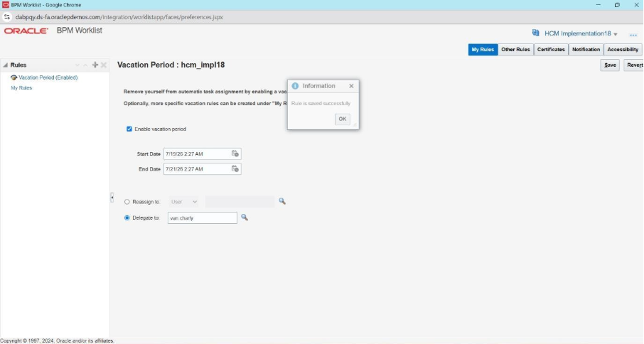Switch to the My Rules tab
Image resolution: width=644 pixels, height=344 pixels.
click(x=483, y=49)
